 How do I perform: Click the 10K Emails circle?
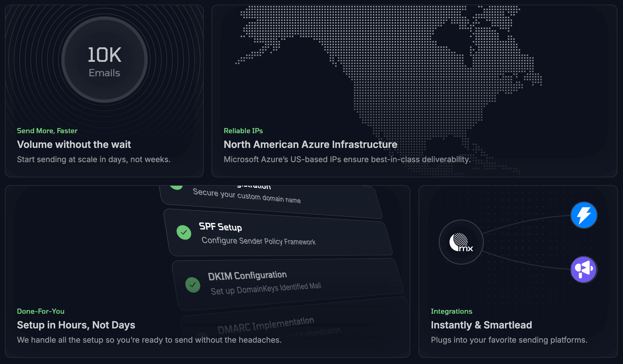[x=104, y=60]
